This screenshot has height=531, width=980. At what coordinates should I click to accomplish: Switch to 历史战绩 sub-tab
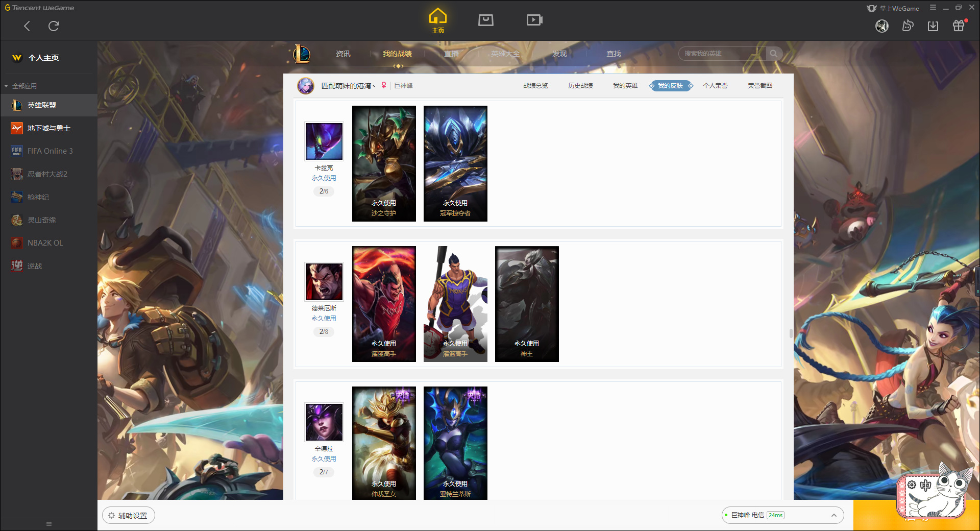click(x=580, y=86)
